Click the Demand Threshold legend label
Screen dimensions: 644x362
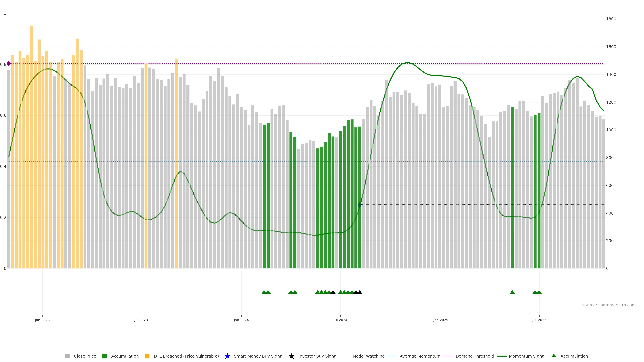click(474, 356)
